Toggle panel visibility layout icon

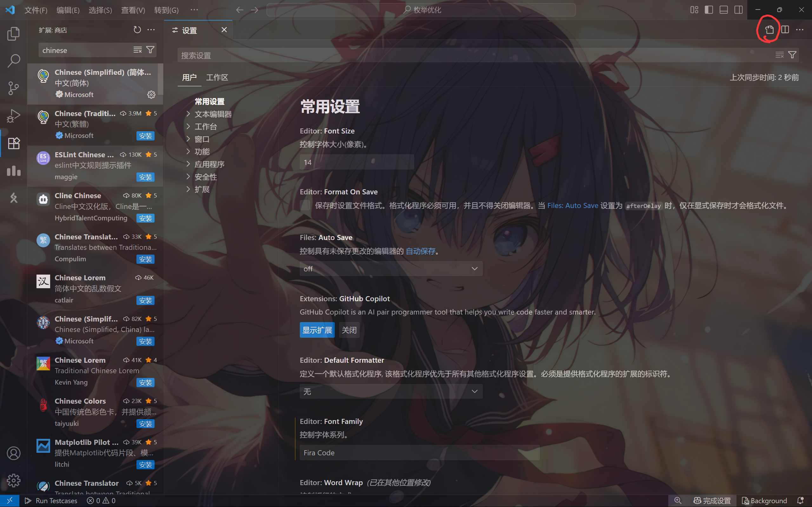[x=723, y=10]
